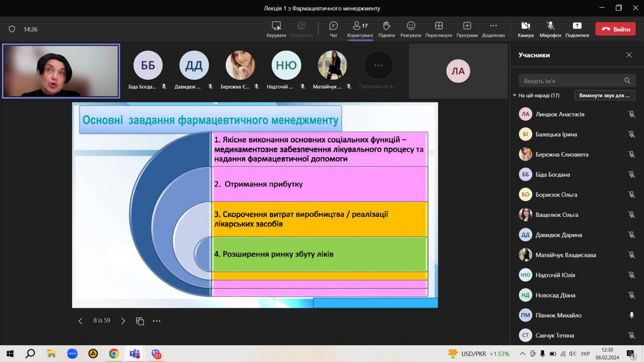Viewport: 644px width, 362px height.
Task: Click the 'Вимкнути звук для' mute all button
Action: click(605, 95)
